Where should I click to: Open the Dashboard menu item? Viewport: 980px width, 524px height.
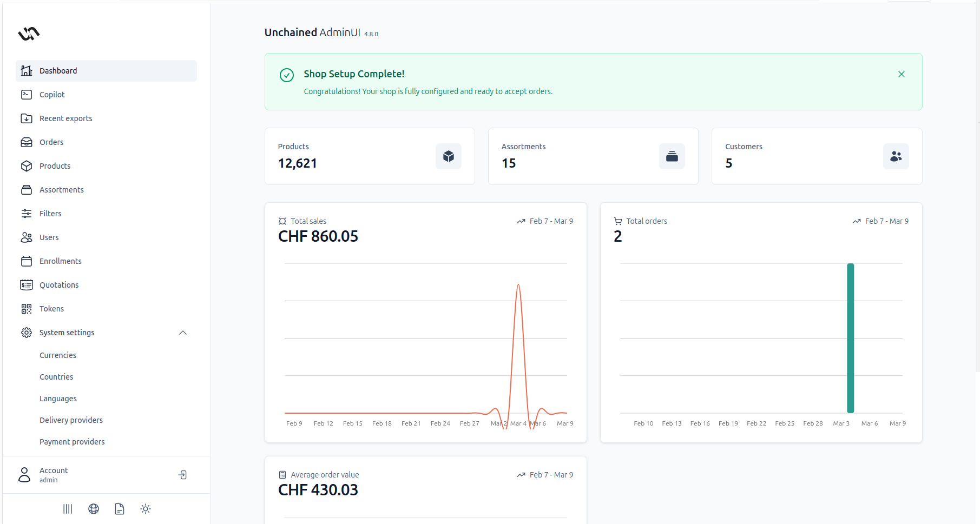coord(106,71)
